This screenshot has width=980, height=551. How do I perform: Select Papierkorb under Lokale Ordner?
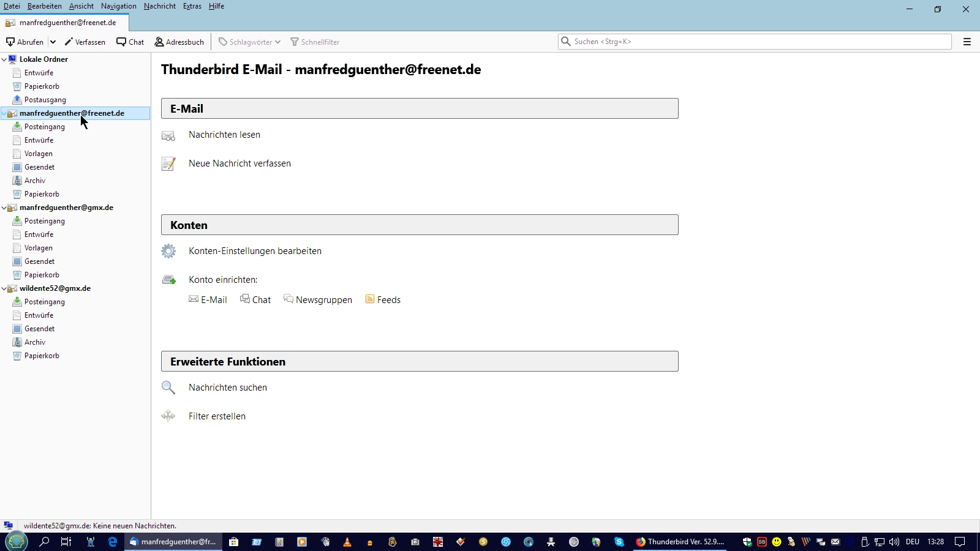tap(42, 86)
